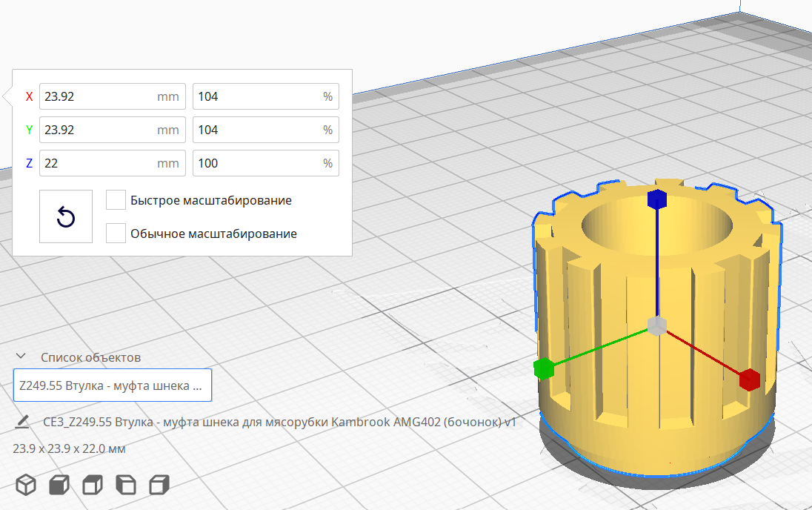Image resolution: width=812 pixels, height=510 pixels.
Task: Collapse the Список объектов section
Action: click(21, 357)
